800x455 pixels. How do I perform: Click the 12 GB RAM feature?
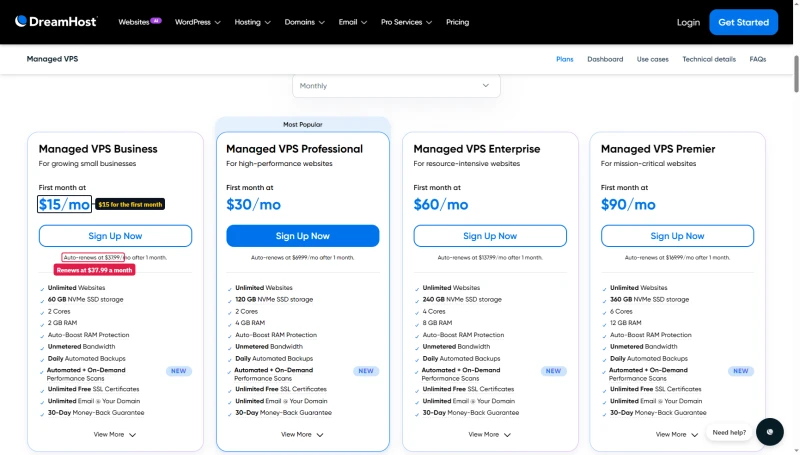(626, 323)
